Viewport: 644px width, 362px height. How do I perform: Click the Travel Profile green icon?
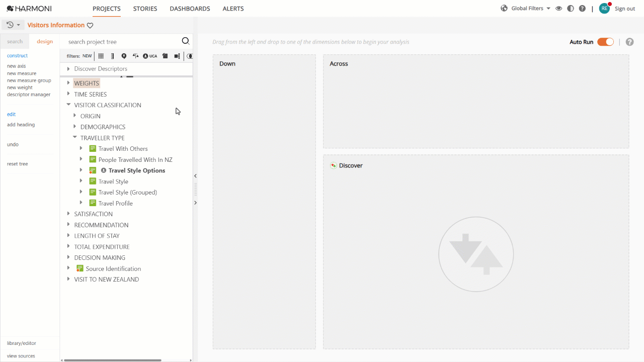pos(93,203)
